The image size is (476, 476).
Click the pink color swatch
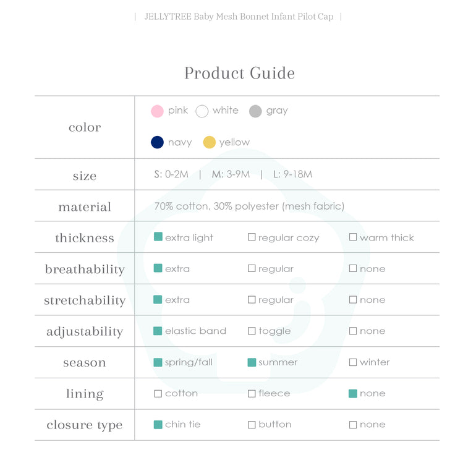[157, 111]
